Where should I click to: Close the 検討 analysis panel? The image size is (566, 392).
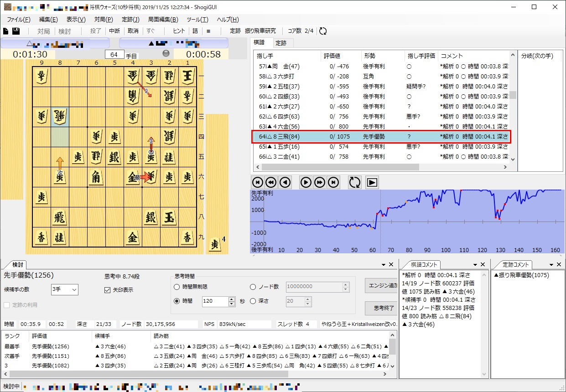click(x=391, y=264)
